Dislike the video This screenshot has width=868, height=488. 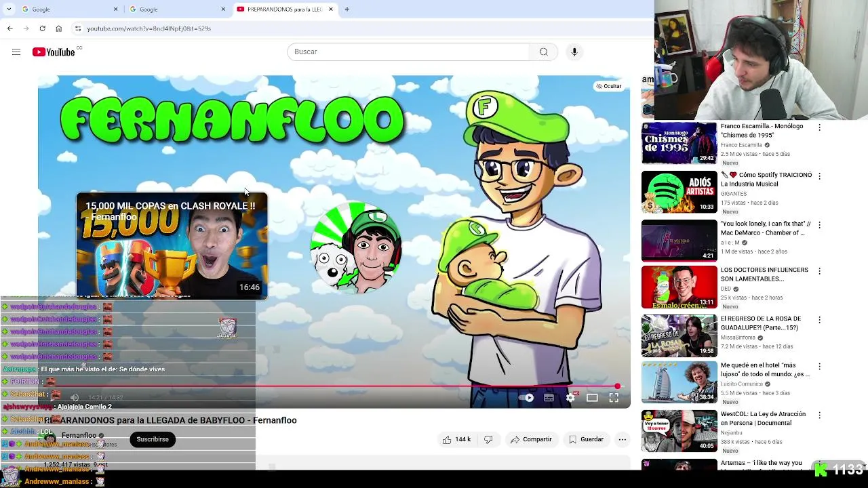click(x=488, y=440)
